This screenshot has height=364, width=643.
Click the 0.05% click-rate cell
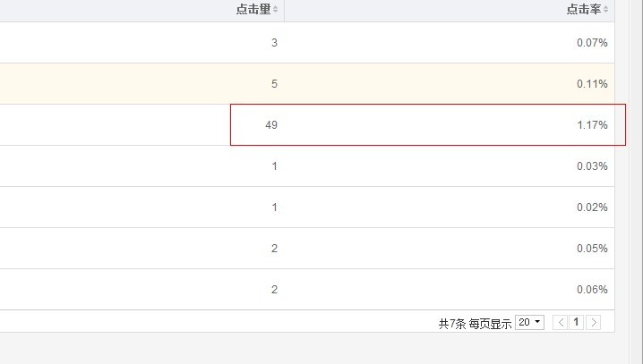click(592, 249)
